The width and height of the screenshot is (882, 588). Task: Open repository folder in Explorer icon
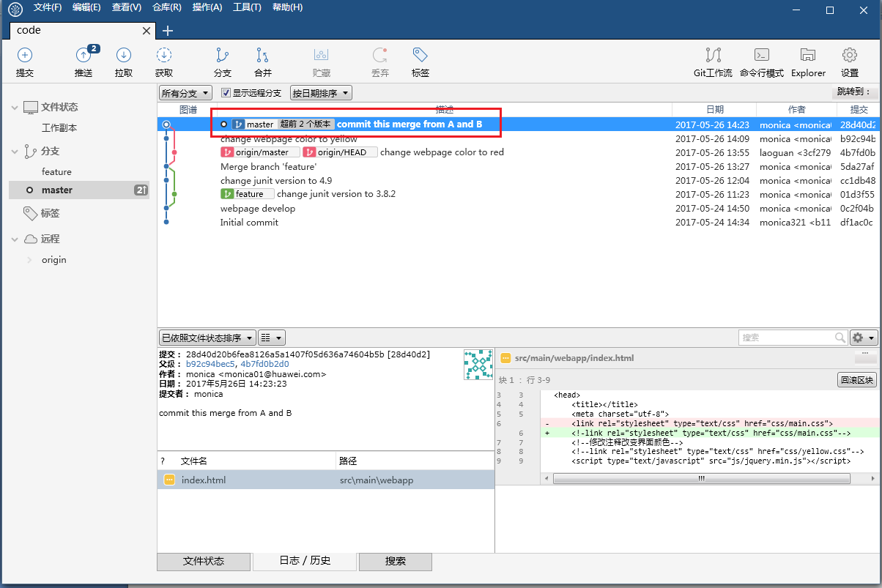[808, 56]
